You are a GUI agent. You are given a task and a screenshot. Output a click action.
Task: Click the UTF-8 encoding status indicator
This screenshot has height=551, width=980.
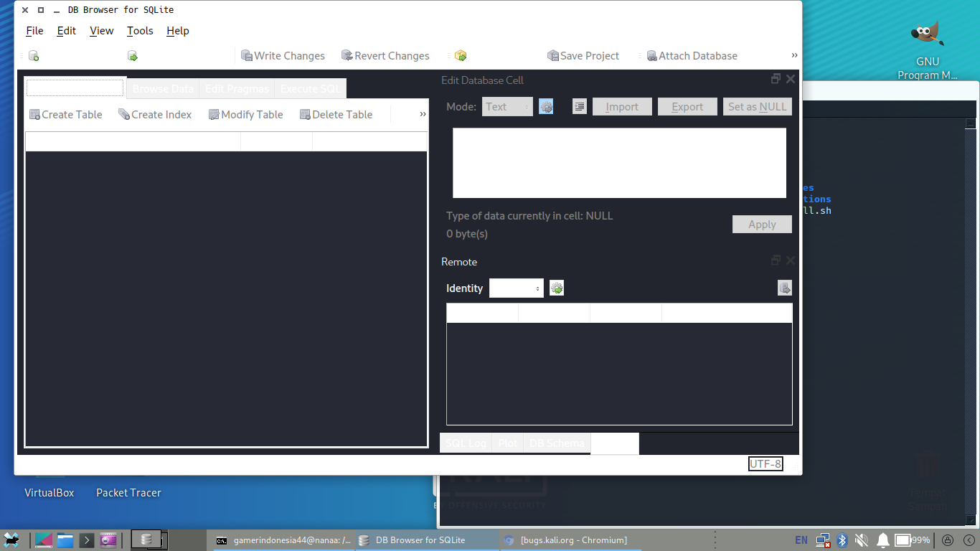(x=765, y=464)
